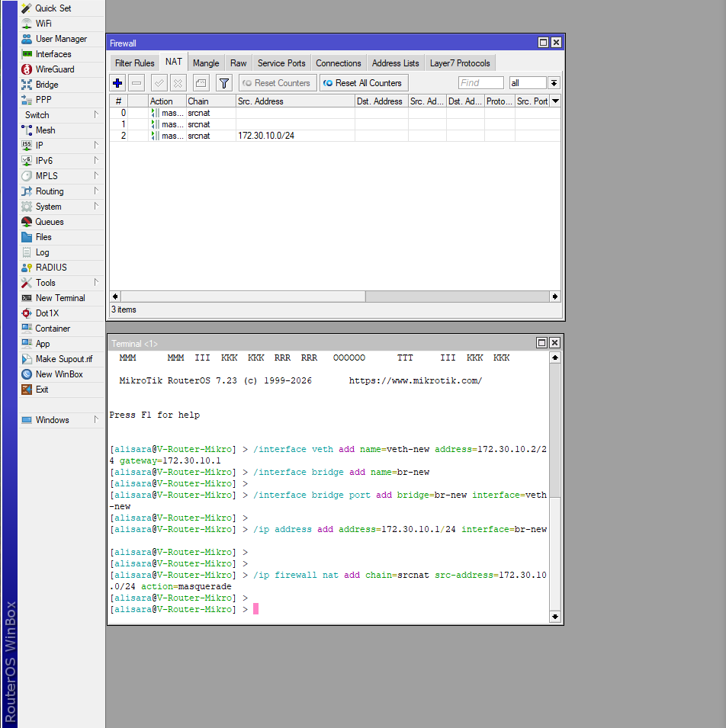Open RADIUS in the sidebar
The width and height of the screenshot is (726, 728).
click(x=61, y=268)
